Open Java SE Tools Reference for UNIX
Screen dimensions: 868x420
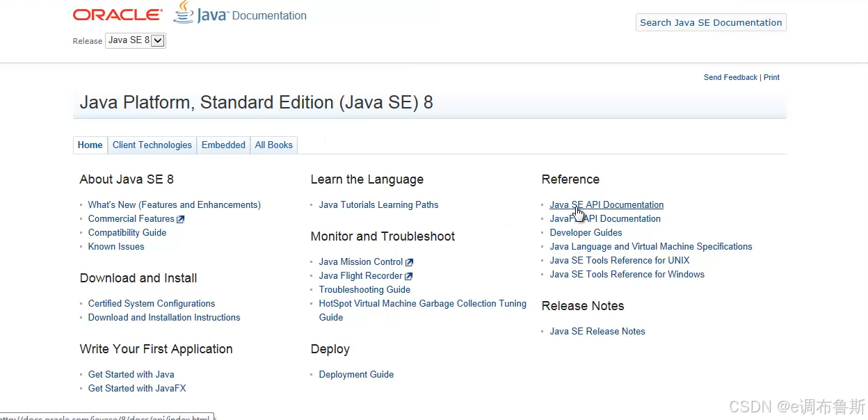pos(620,260)
